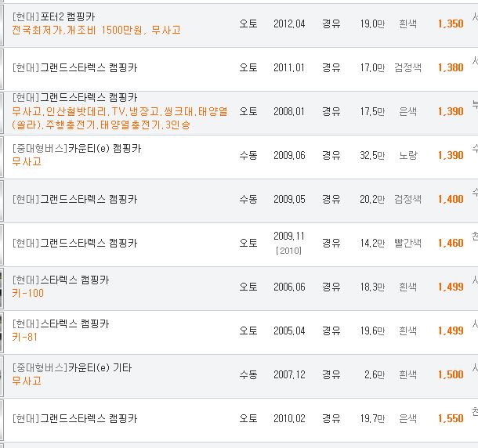This screenshot has width=478, height=448.
Task: Open 그랜드스타렉스 캠핑카 listing dated 2011.01
Action: 74,67
